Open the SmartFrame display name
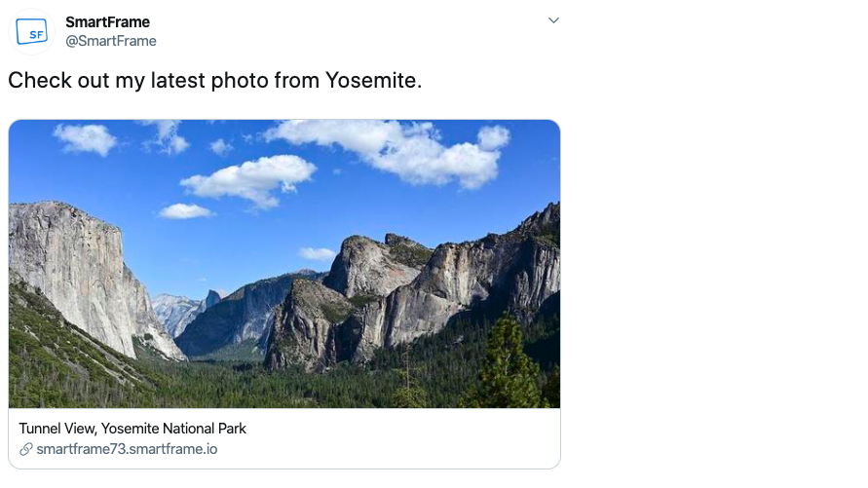Image resolution: width=868 pixels, height=488 pixels. click(x=107, y=22)
